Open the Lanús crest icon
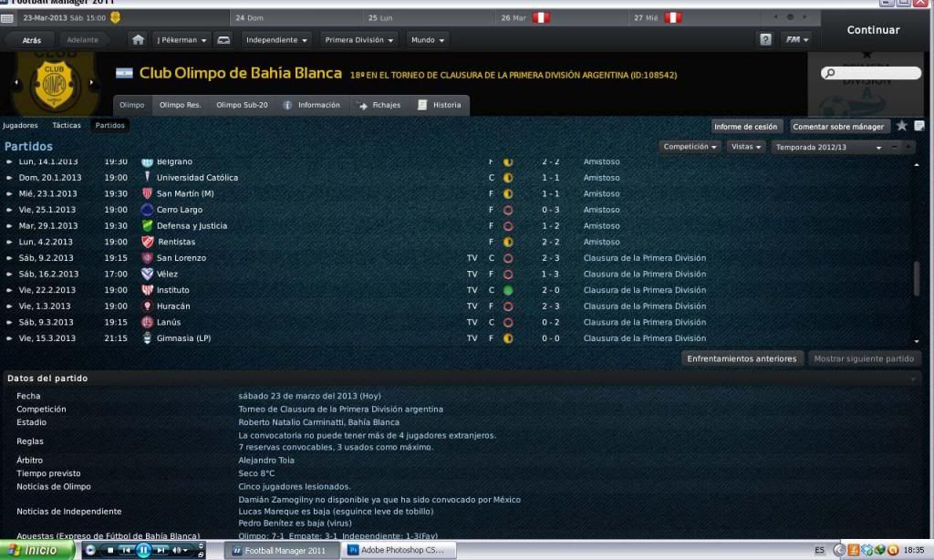 (x=147, y=322)
